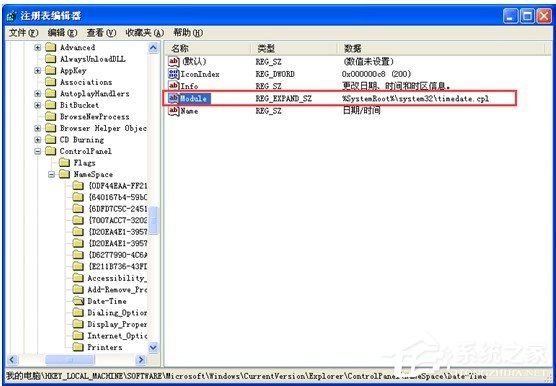Viewport: 556px width, 386px height.
Task: Click the Printers folder icon
Action: click(x=78, y=347)
